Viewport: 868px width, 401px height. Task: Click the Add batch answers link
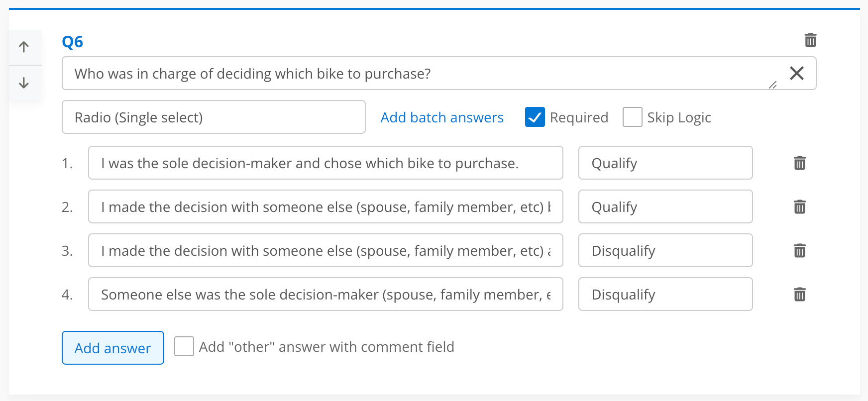click(x=442, y=117)
